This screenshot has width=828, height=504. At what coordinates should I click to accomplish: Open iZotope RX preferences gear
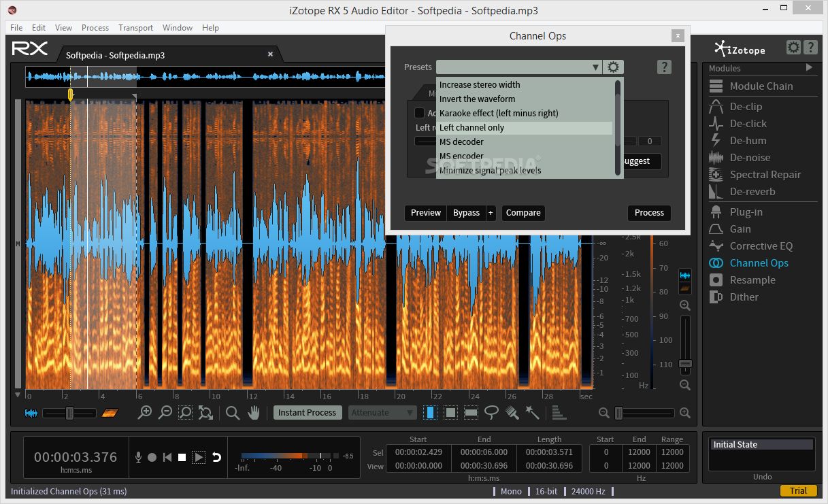(793, 48)
